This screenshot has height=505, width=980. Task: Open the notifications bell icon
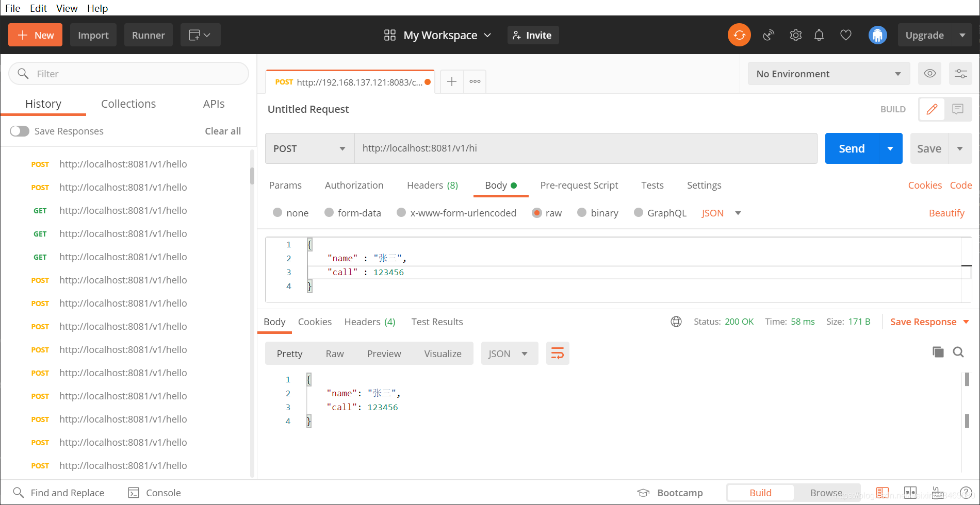point(819,35)
